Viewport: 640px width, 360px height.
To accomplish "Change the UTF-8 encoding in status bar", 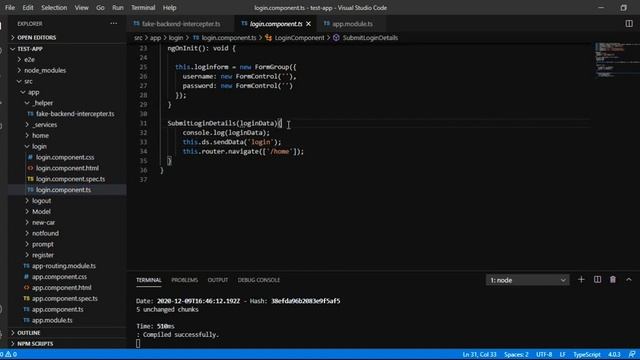I will [544, 354].
